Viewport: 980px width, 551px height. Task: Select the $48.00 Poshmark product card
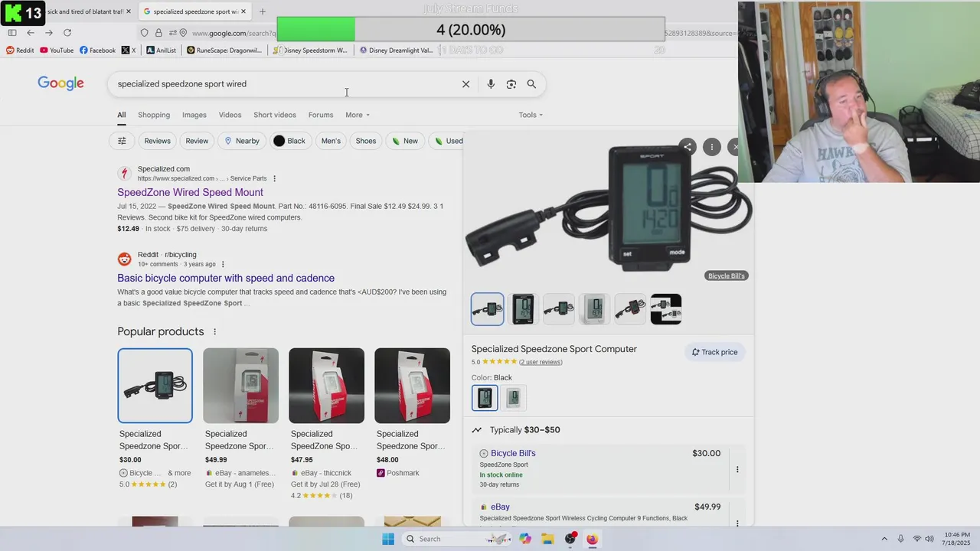(x=412, y=414)
